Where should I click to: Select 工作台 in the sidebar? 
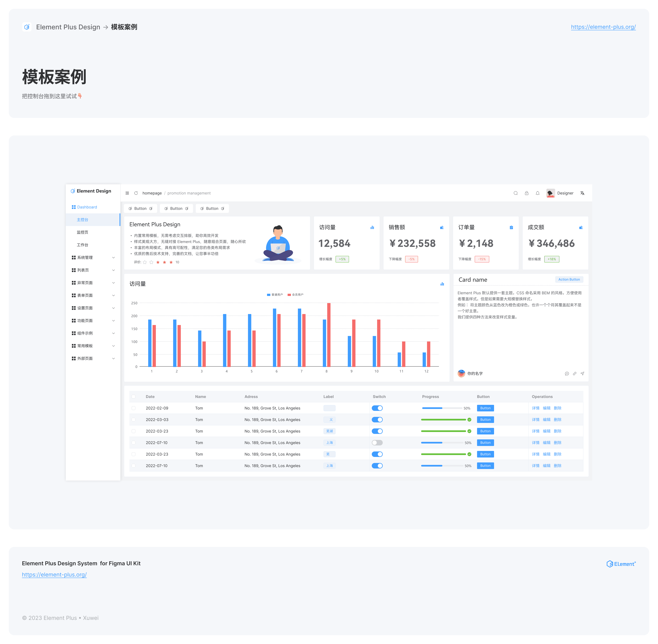(83, 245)
